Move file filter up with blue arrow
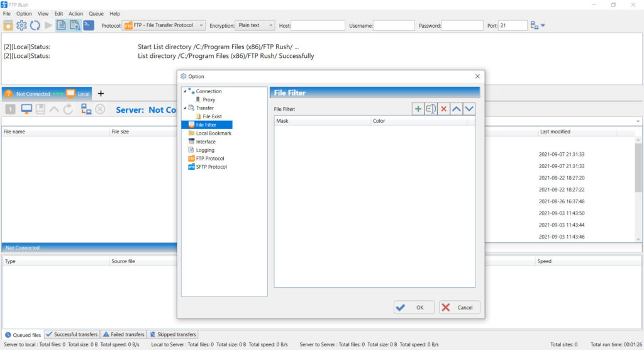Screen dimensions: 644x350 pyautogui.click(x=457, y=109)
